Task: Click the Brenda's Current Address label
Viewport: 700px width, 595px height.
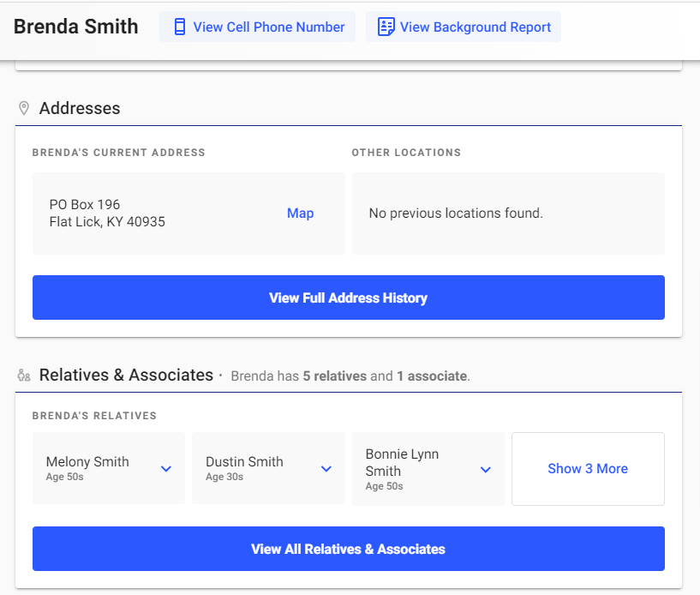Action: 119,153
